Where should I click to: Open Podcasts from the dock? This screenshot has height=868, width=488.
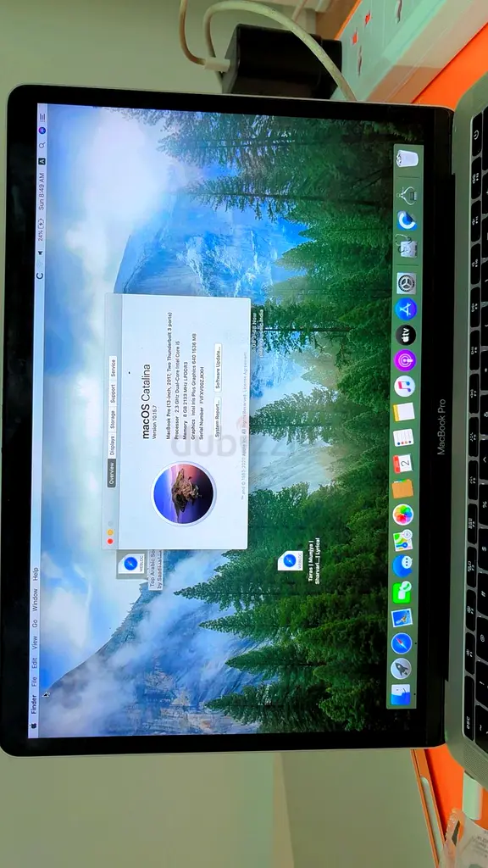coord(404,360)
